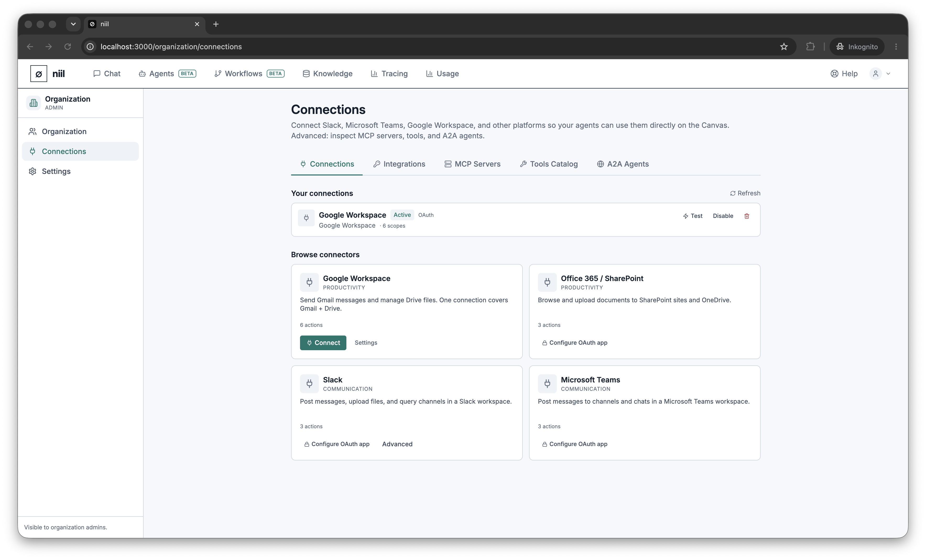The width and height of the screenshot is (926, 560).
Task: Click the user avatar icon
Action: 876,74
